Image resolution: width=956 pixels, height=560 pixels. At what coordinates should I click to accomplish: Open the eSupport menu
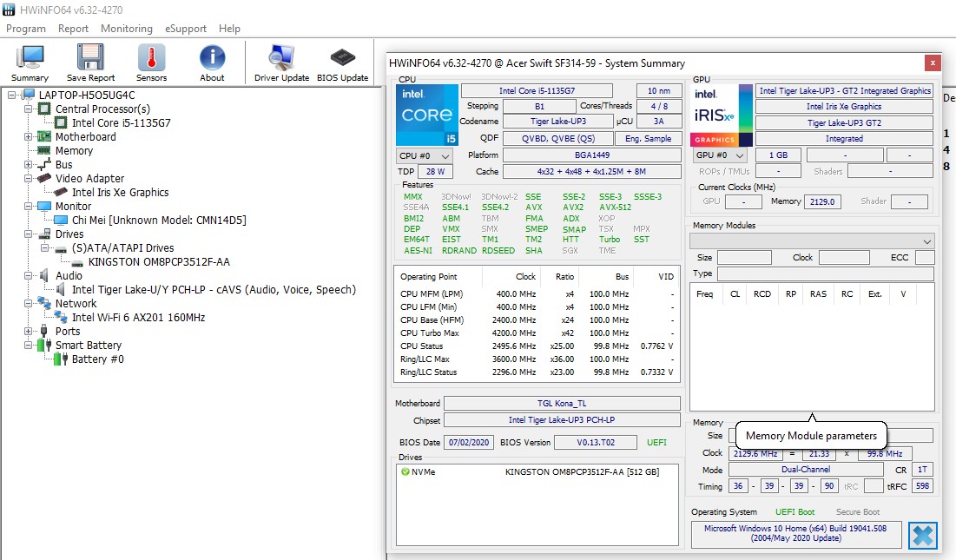(x=185, y=29)
